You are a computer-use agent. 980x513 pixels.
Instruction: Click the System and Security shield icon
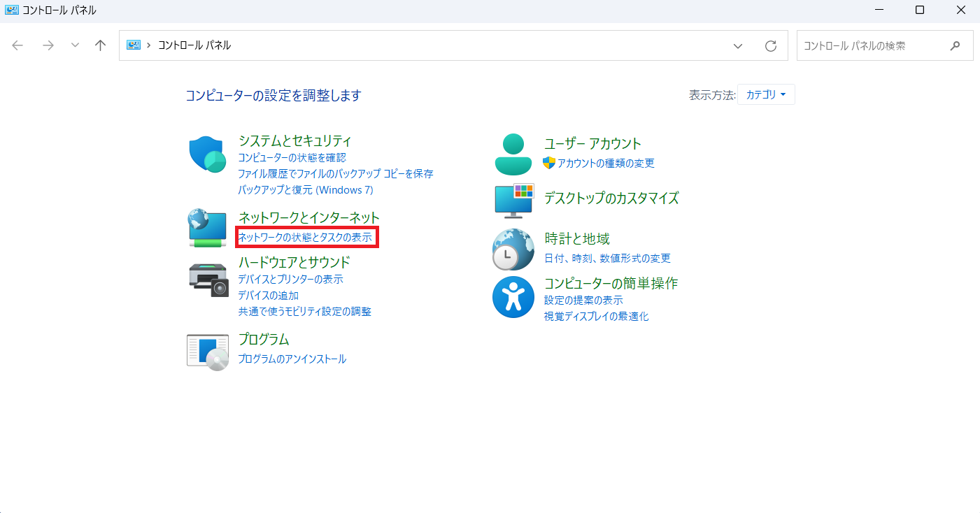pos(207,154)
